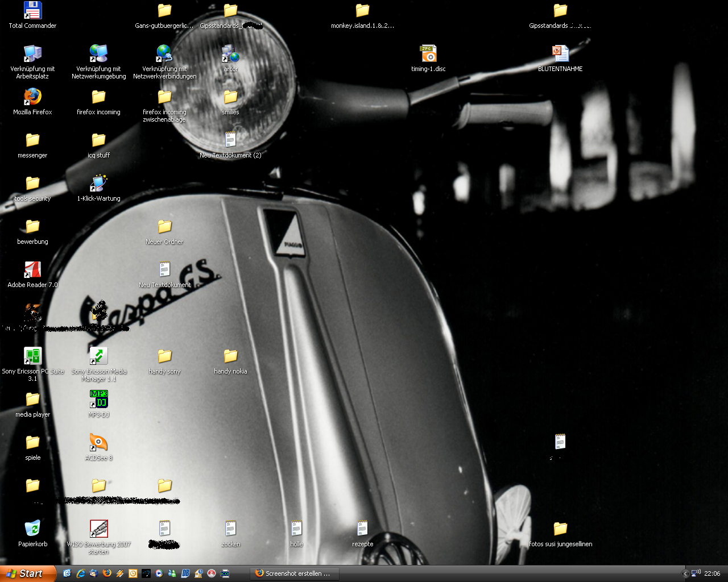This screenshot has width=728, height=582.
Task: Click the 1-Klick-Wartung shortcut icon
Action: coord(98,184)
